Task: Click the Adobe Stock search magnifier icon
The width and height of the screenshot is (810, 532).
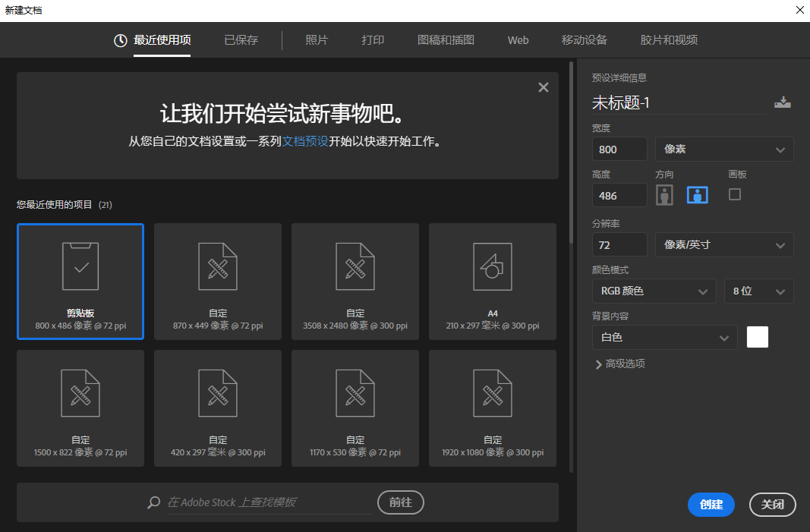Action: pyautogui.click(x=154, y=502)
